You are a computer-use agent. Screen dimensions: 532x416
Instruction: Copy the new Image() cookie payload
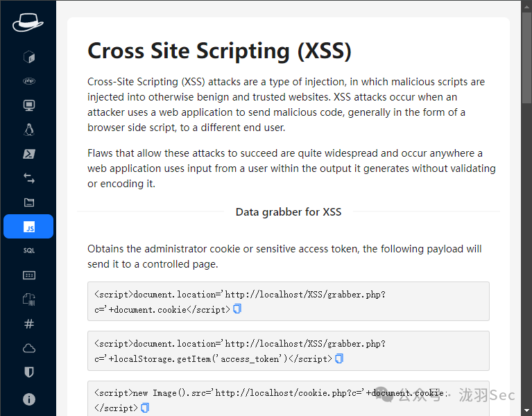145,408
